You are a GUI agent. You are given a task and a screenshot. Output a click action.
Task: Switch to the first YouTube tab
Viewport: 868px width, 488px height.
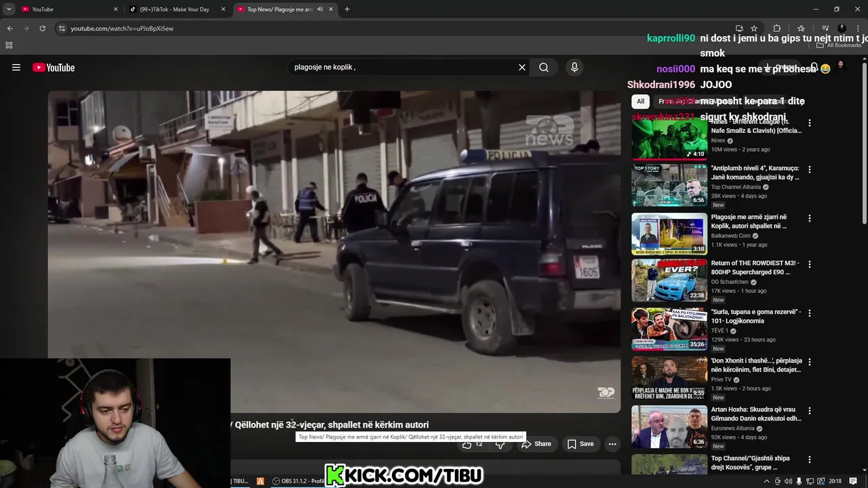tap(68, 9)
